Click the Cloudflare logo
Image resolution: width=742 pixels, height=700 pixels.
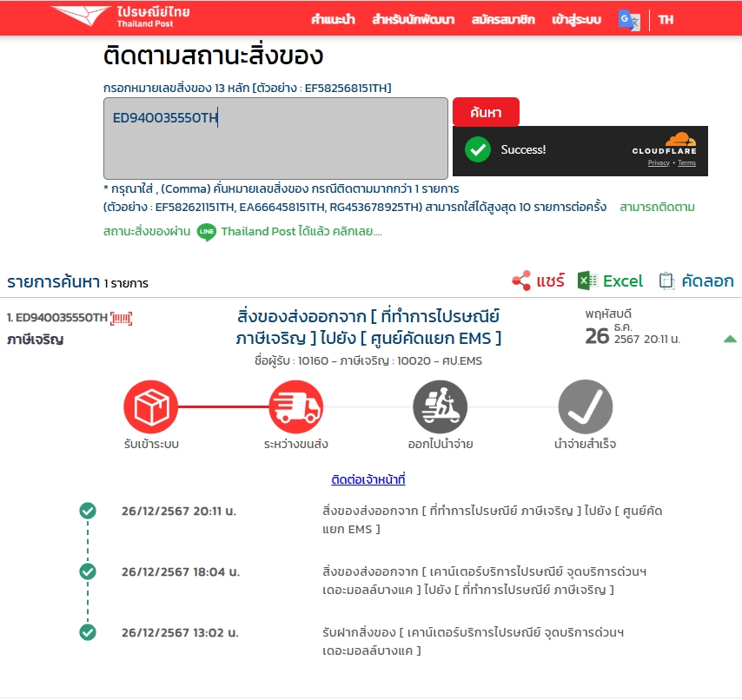click(665, 144)
